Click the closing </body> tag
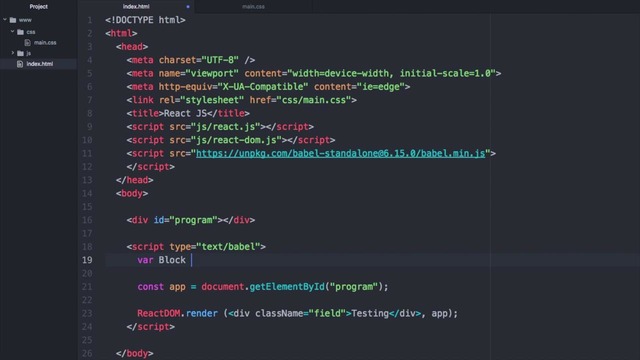The height and width of the screenshot is (360, 640). (135, 353)
